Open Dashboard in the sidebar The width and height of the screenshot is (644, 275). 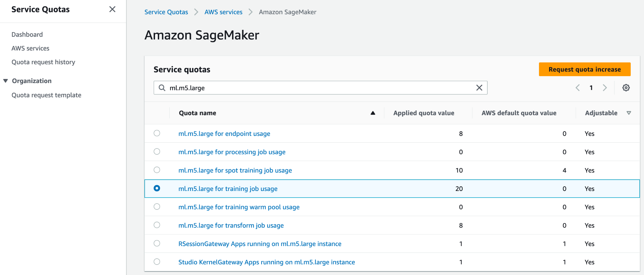point(27,35)
